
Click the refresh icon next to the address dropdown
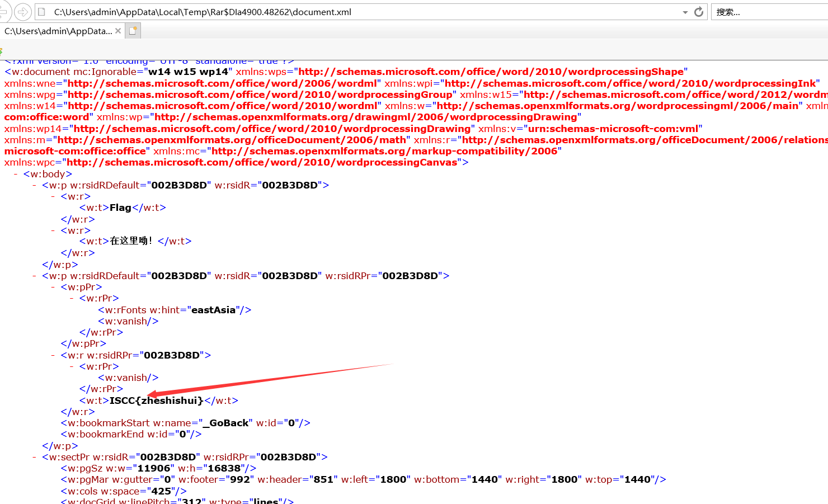point(698,12)
